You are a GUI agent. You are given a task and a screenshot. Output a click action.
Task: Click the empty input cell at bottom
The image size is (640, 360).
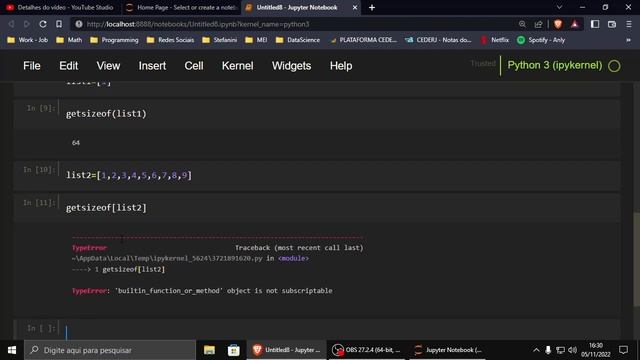[317, 329]
